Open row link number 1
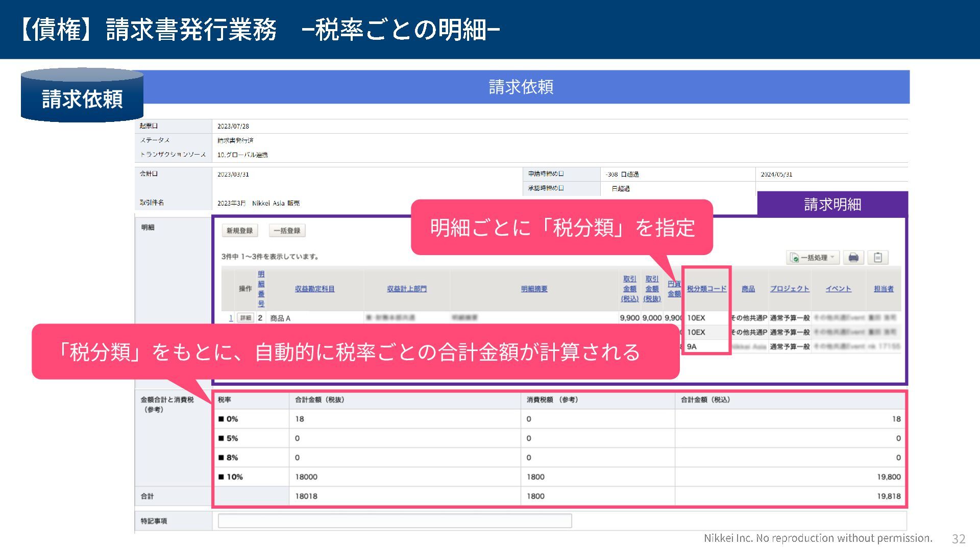Viewport: 980px width, 551px height. click(x=231, y=318)
